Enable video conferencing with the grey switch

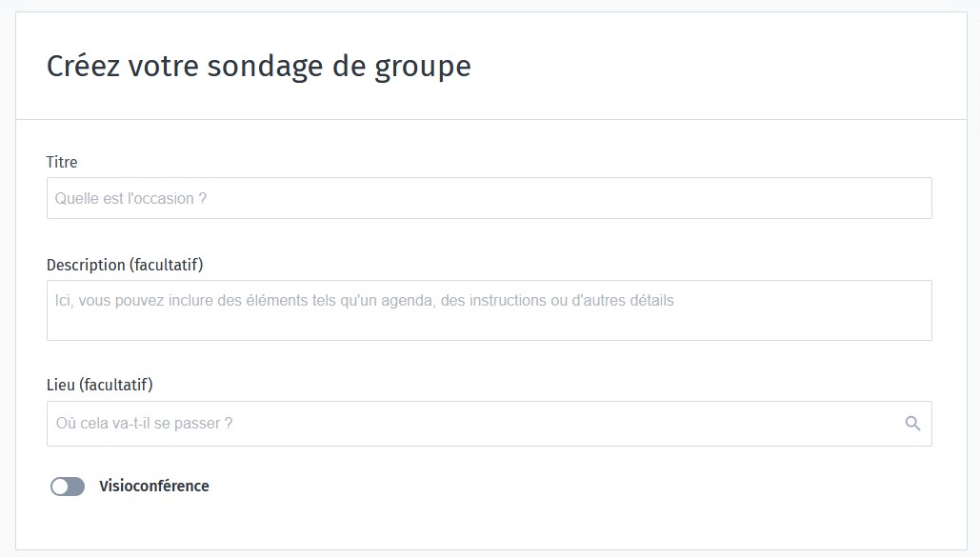(68, 487)
